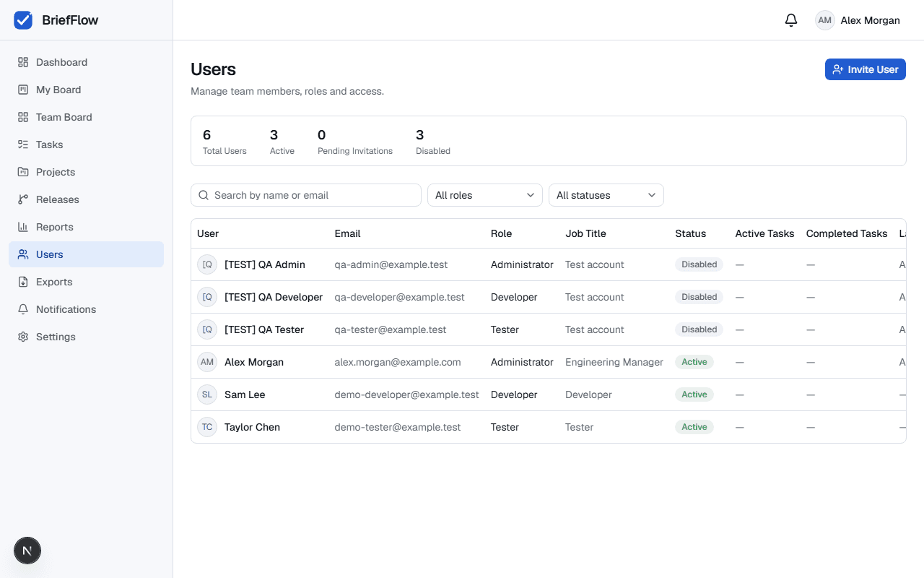Viewport: 924px width, 578px height.
Task: Click the TC avatar for Taylor Chen
Action: 207,427
